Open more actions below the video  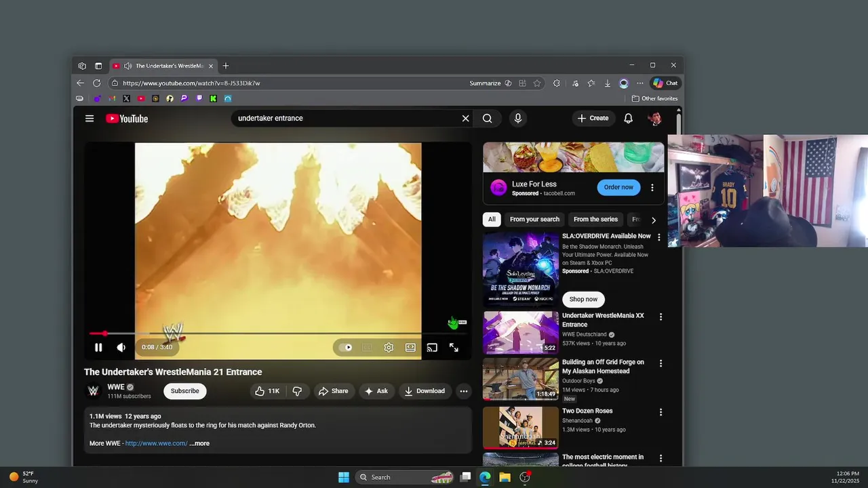[464, 391]
